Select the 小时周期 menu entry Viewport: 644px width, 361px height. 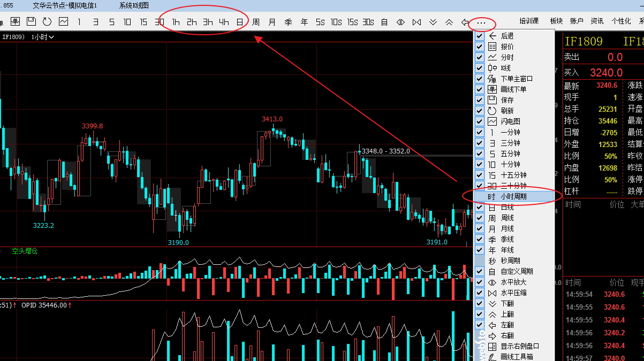click(513, 196)
